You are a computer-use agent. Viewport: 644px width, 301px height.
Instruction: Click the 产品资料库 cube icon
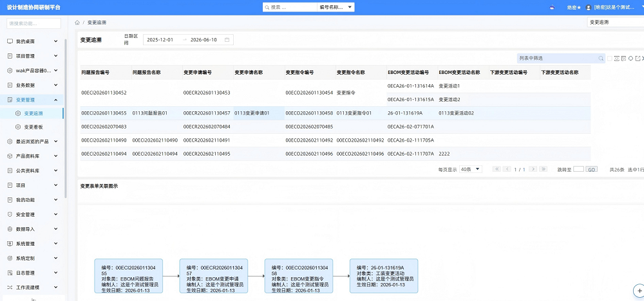[10, 156]
